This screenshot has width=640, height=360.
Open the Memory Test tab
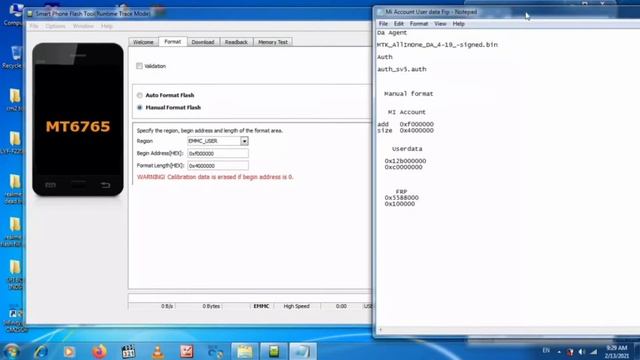[273, 42]
